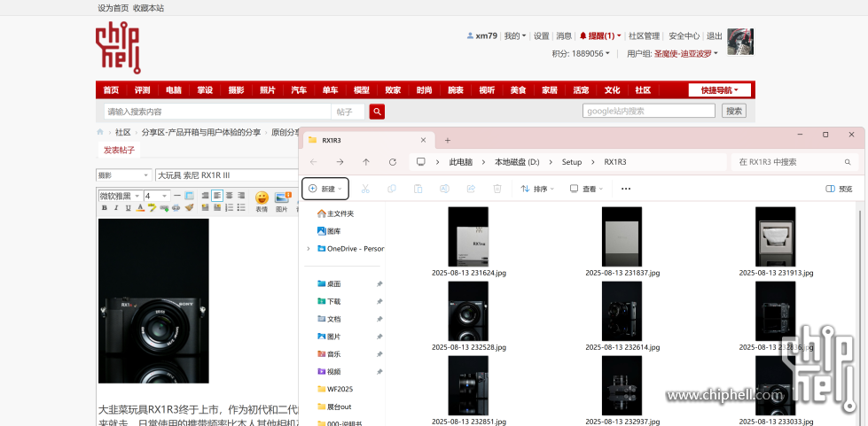This screenshot has height=426, width=868.
Task: Click the Cut icon in Explorer toolbar
Action: point(365,189)
